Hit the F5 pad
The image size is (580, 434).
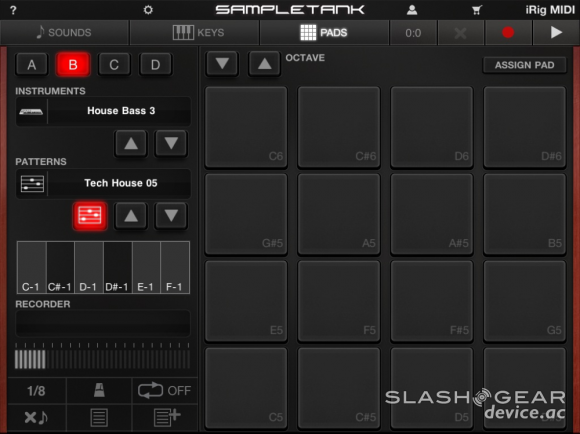(339, 301)
